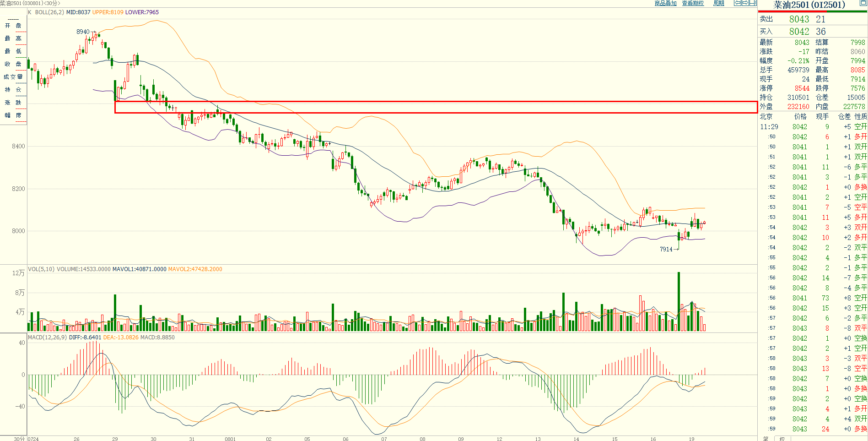This screenshot has width=868, height=441.
Task: Click the 总手 value 459739
Action: point(798,70)
